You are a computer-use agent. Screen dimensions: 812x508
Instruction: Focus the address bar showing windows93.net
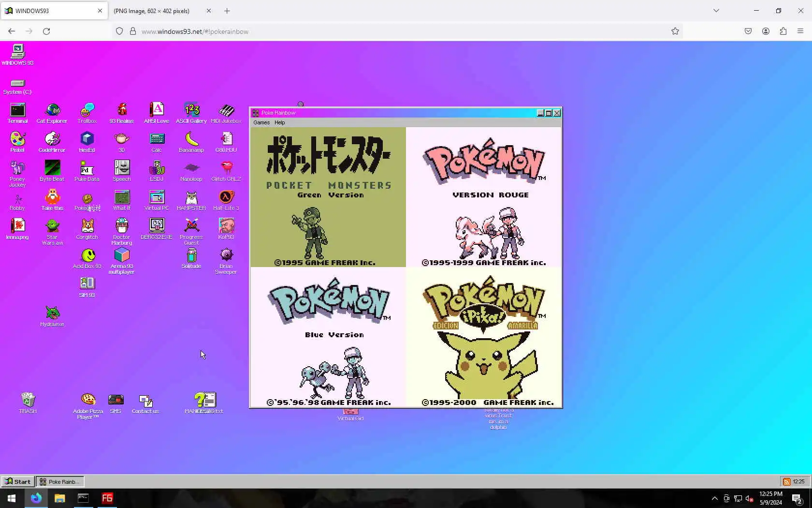[396, 31]
